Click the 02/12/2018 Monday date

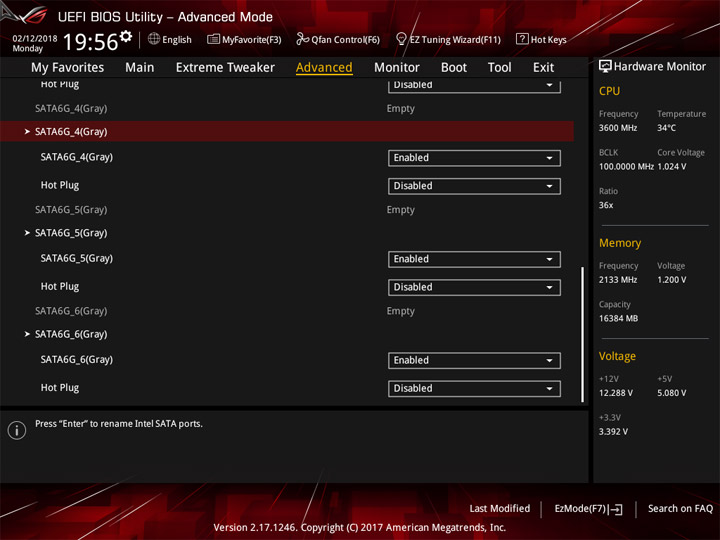click(x=34, y=43)
